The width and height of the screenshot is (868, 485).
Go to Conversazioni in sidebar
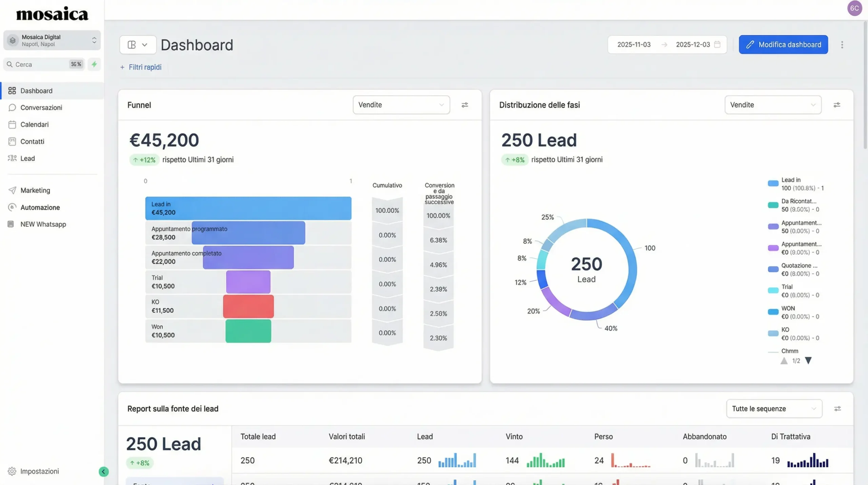41,108
